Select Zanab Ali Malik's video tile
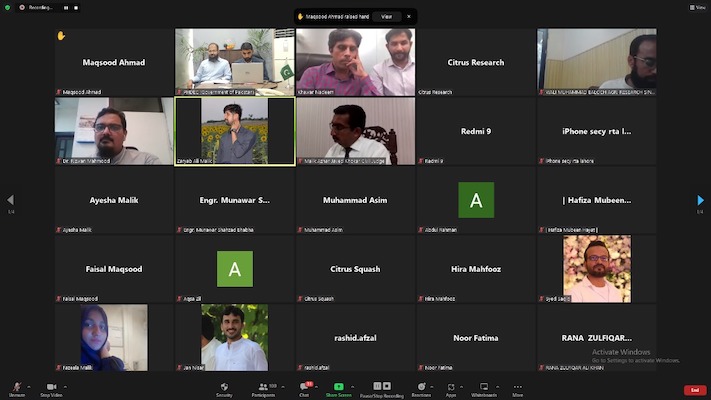This screenshot has height=400, width=711. (235, 131)
